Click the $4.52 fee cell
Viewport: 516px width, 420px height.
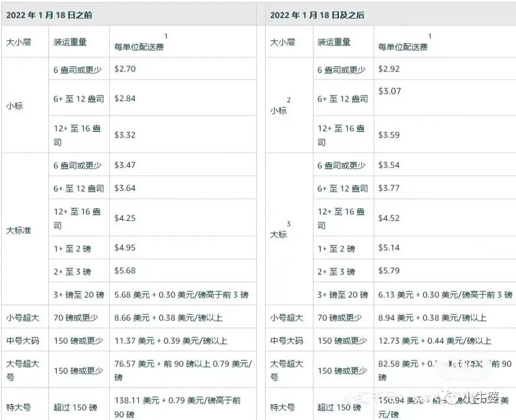pyautogui.click(x=389, y=218)
